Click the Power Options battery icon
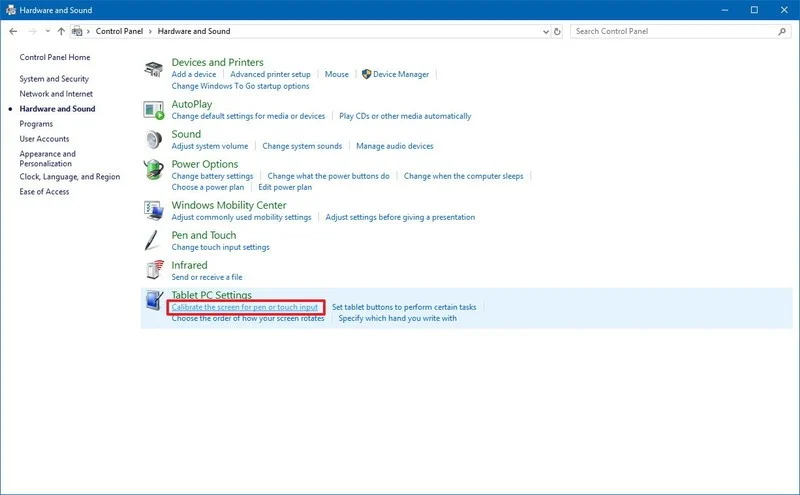Viewport: 800px width, 495px height. point(153,169)
